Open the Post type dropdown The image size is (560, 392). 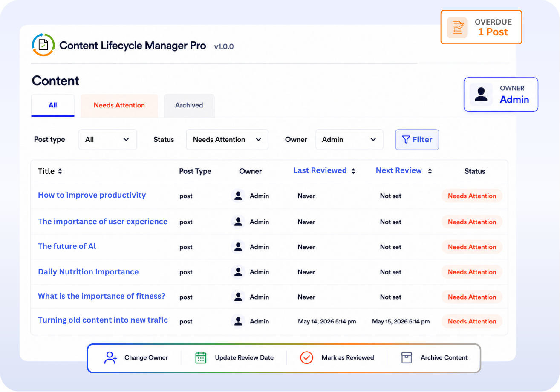(x=108, y=140)
